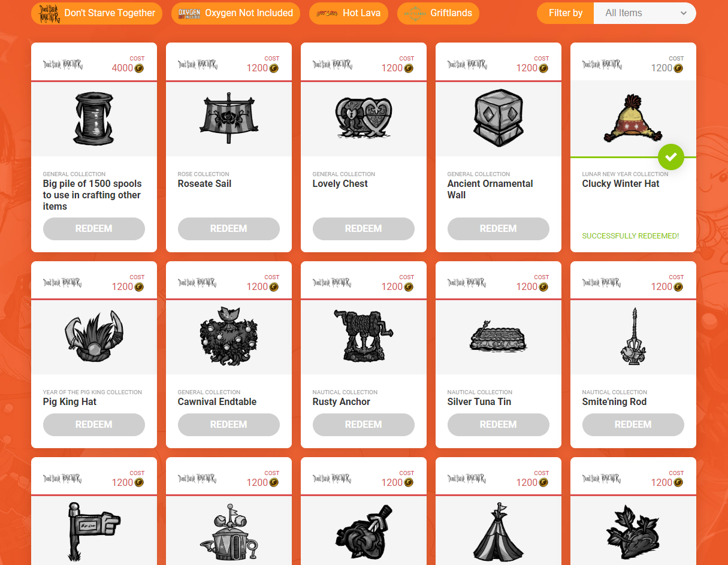Click the Rose Collection label
Viewport: 728px width, 565px height.
pyautogui.click(x=204, y=174)
